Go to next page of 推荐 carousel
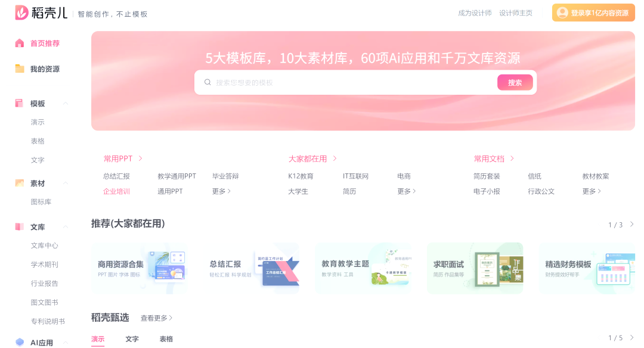 pyautogui.click(x=631, y=225)
